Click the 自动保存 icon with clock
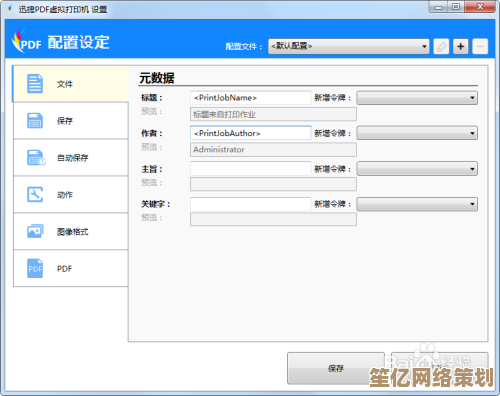The image size is (500, 396). coord(36,157)
